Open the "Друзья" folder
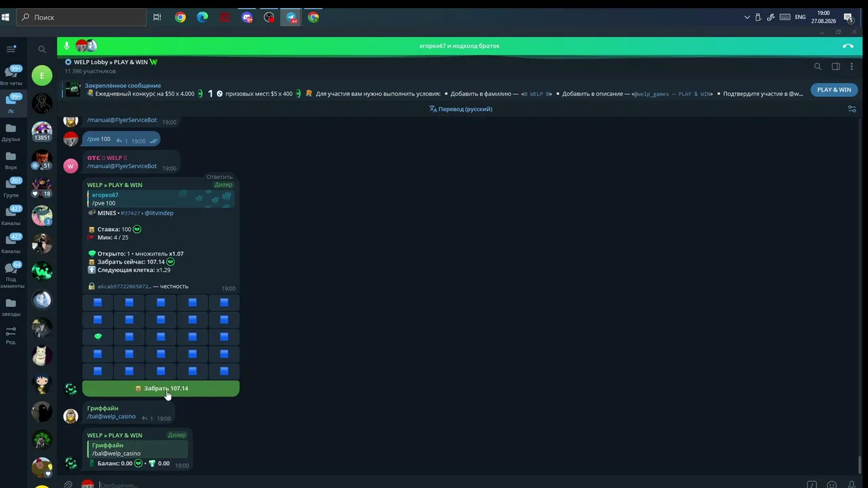 pyautogui.click(x=11, y=131)
